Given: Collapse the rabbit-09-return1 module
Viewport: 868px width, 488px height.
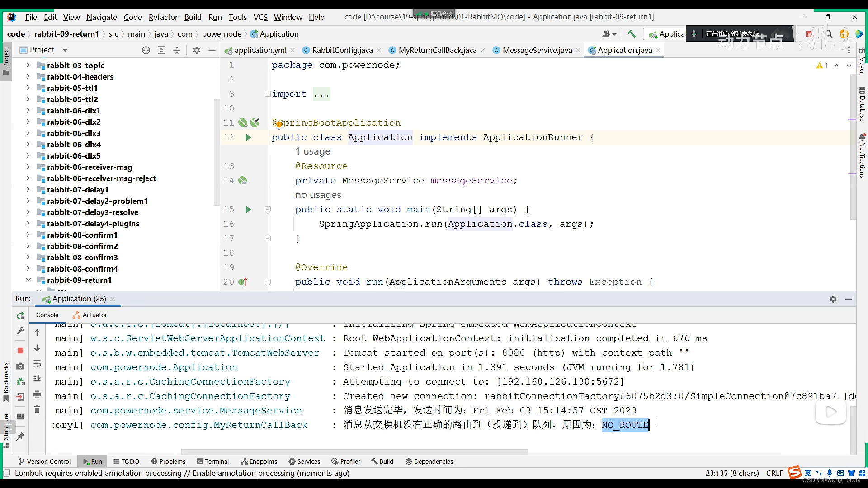Looking at the screenshot, I should click(28, 280).
